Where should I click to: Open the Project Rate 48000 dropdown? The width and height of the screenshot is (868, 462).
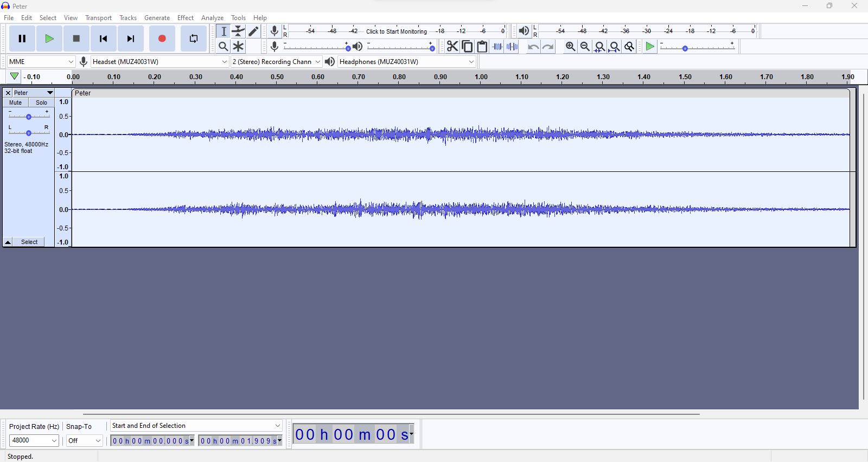pyautogui.click(x=34, y=440)
